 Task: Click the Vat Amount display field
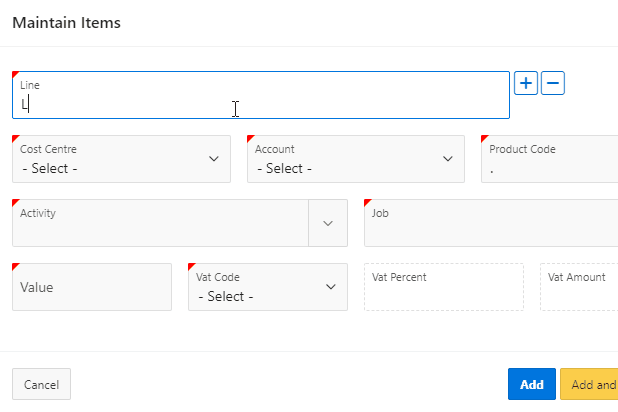[579, 287]
